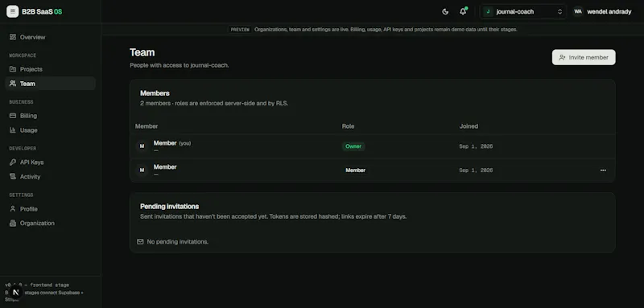The height and width of the screenshot is (308, 644).
Task: Click the Team page title
Action: point(142,52)
